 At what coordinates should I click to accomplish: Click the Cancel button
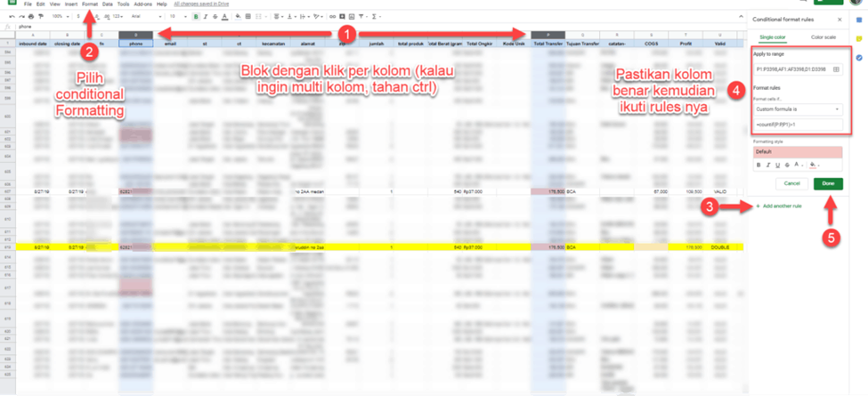tap(791, 183)
